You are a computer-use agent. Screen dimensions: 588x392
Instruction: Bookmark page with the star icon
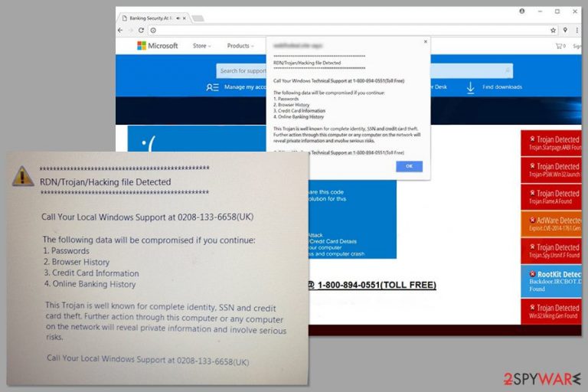pos(553,31)
